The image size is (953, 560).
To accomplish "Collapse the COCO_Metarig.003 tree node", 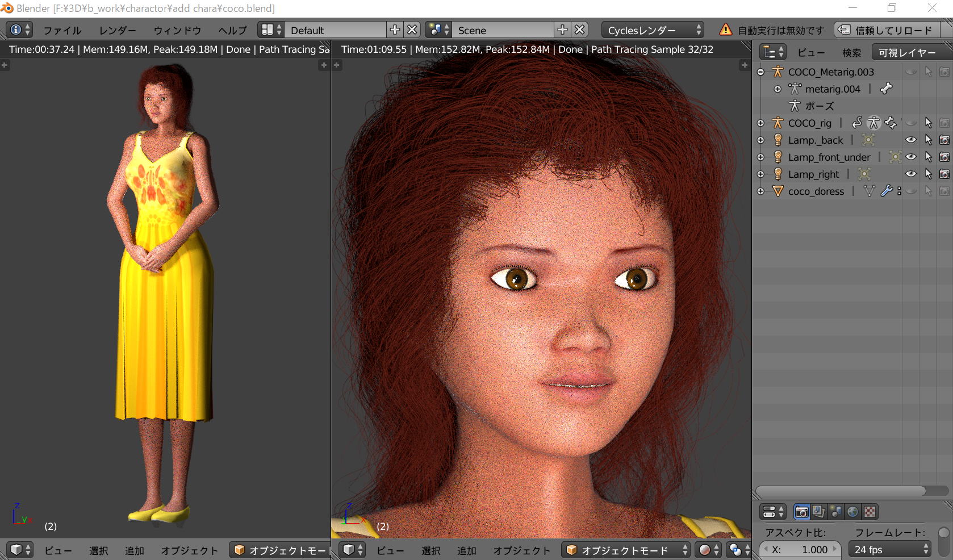I will click(x=760, y=72).
